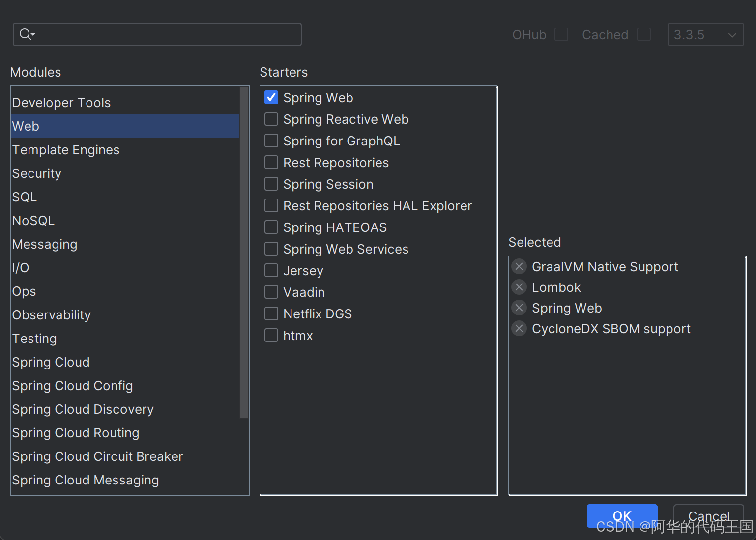
Task: Toggle the OHub checkbox
Action: tap(561, 34)
